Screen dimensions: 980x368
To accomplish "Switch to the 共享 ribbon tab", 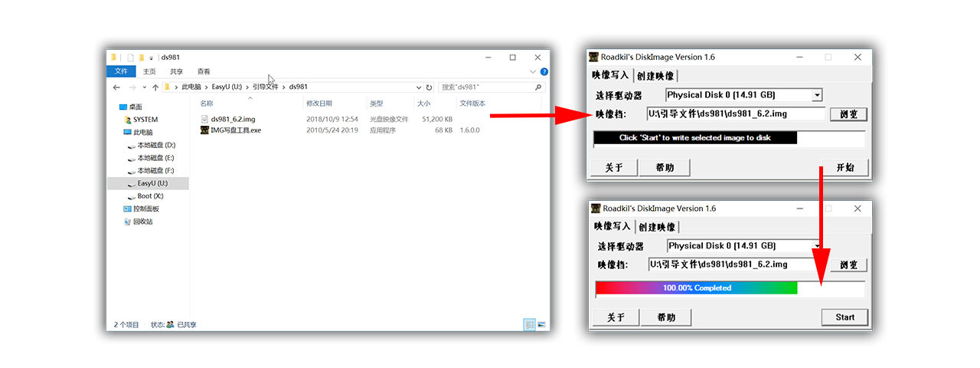I will [177, 71].
